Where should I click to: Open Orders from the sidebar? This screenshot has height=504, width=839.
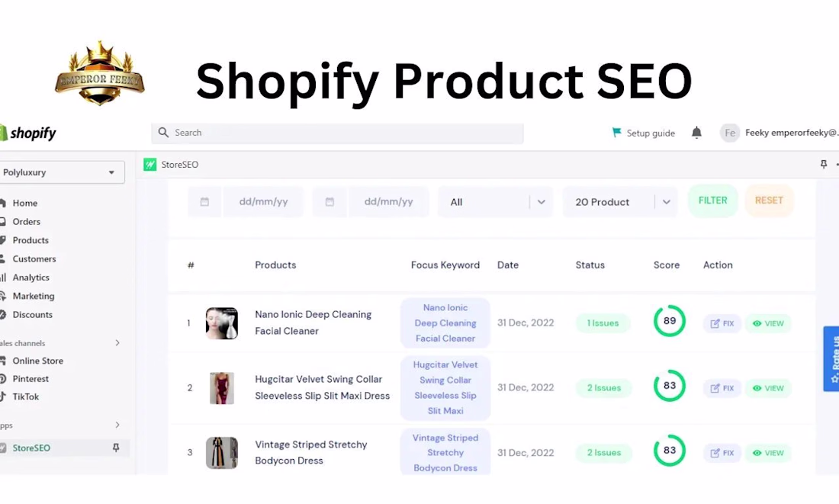tap(26, 222)
